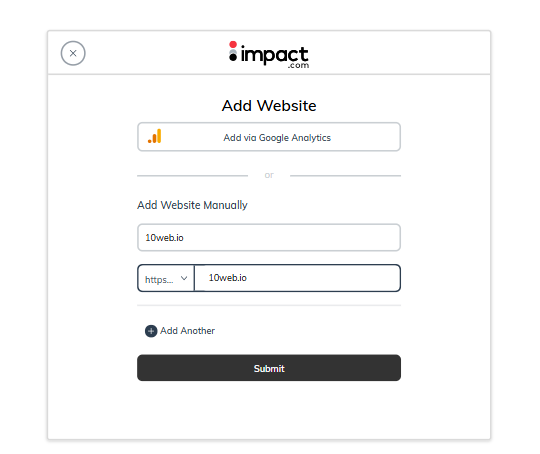The height and width of the screenshot is (454, 540).
Task: Submit the website form
Action: (269, 368)
